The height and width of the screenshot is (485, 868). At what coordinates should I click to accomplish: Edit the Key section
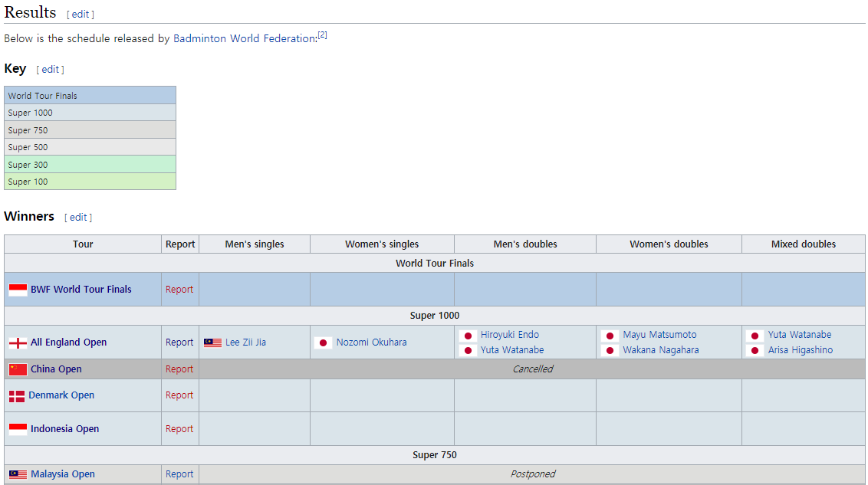[51, 69]
